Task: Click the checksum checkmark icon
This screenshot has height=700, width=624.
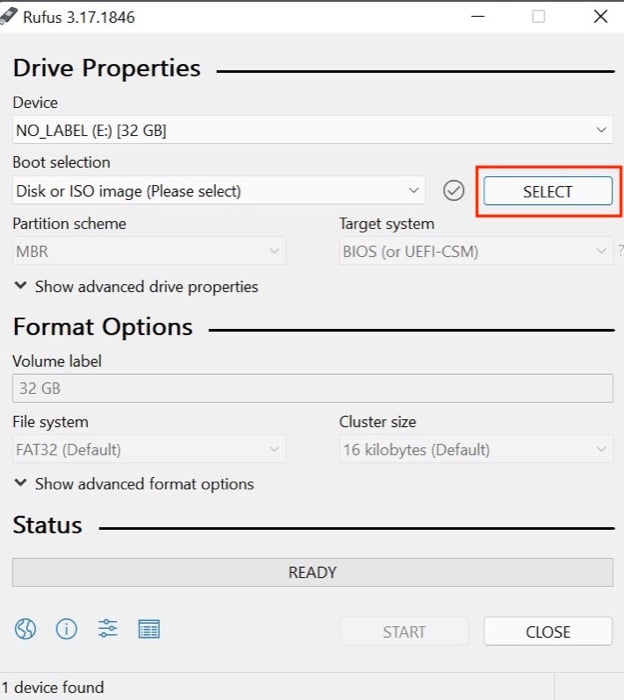Action: point(454,191)
